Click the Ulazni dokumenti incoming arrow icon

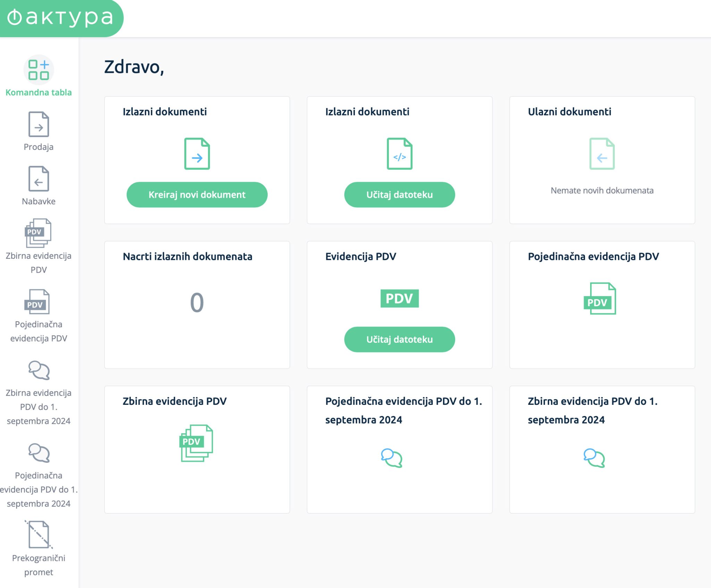[x=602, y=154]
